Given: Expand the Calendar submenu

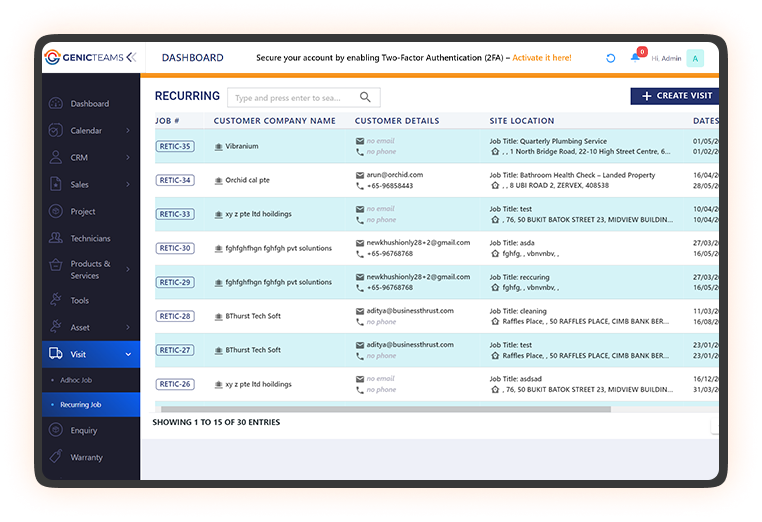Looking at the screenshot, I should coord(128,131).
